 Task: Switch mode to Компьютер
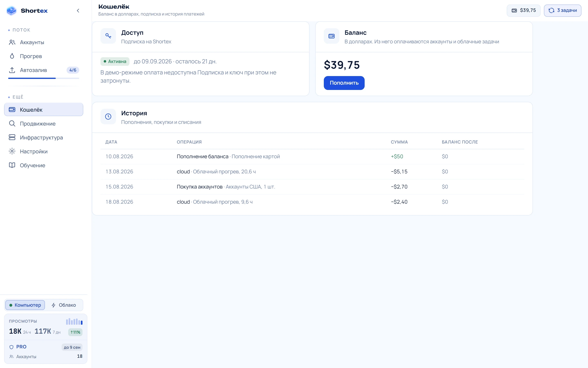point(25,305)
